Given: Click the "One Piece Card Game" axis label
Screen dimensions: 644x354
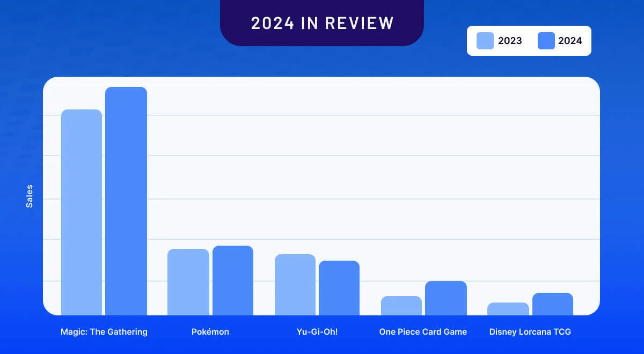Looking at the screenshot, I should (x=423, y=332).
